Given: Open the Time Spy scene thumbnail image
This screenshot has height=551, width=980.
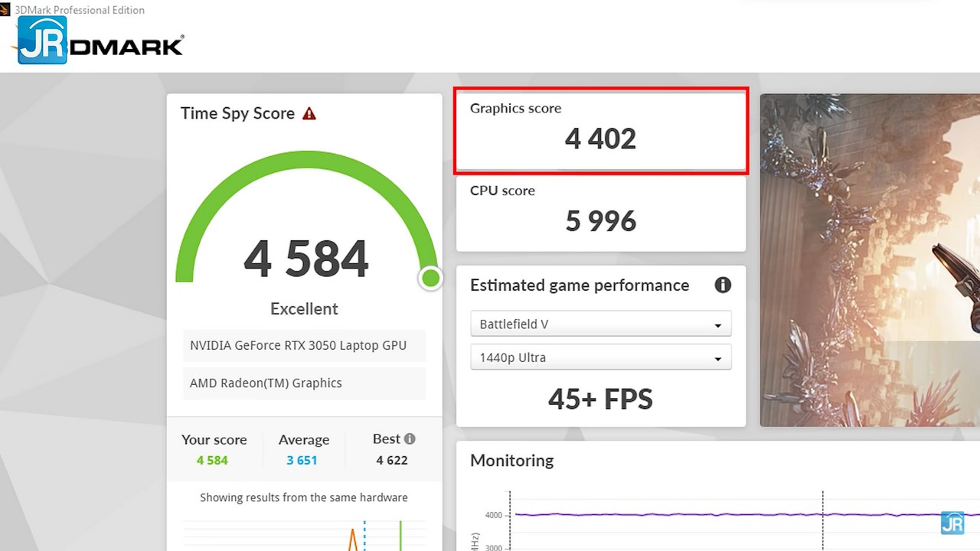Looking at the screenshot, I should tap(870, 260).
